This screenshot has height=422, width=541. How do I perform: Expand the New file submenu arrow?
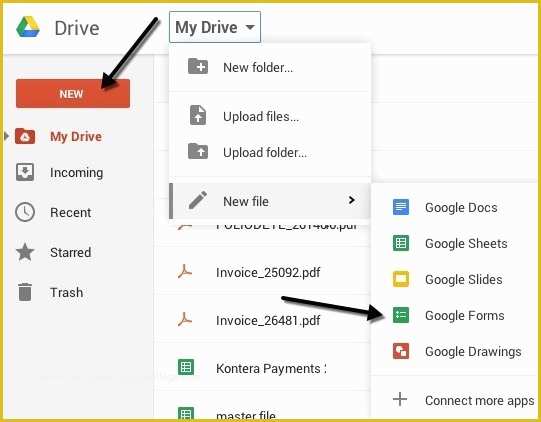point(352,200)
